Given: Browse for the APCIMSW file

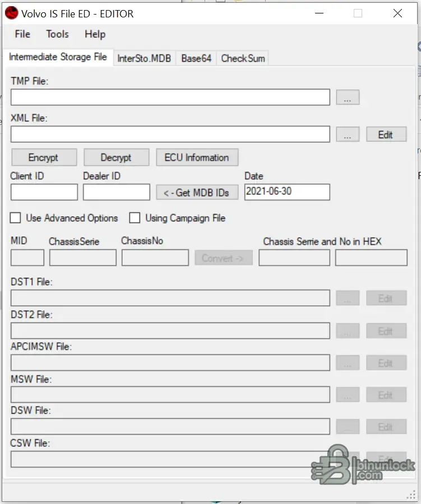Looking at the screenshot, I should [348, 362].
